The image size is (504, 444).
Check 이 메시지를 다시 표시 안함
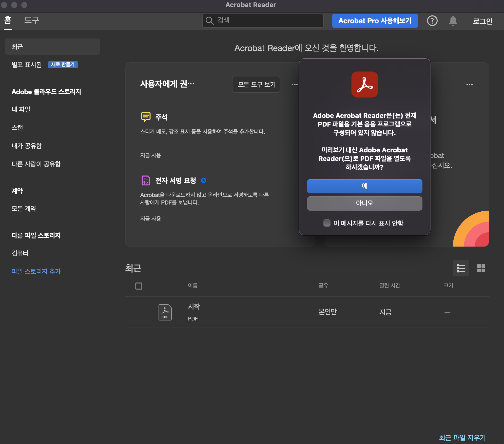[327, 223]
